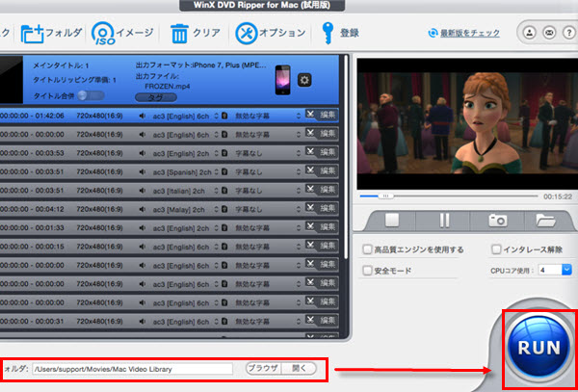Click the クリア trash can icon

point(179,34)
